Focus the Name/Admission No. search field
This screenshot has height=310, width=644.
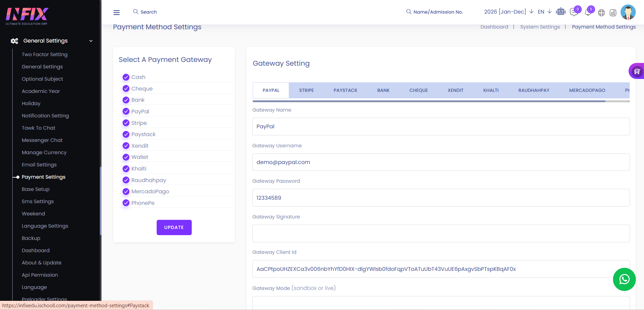coord(438,12)
